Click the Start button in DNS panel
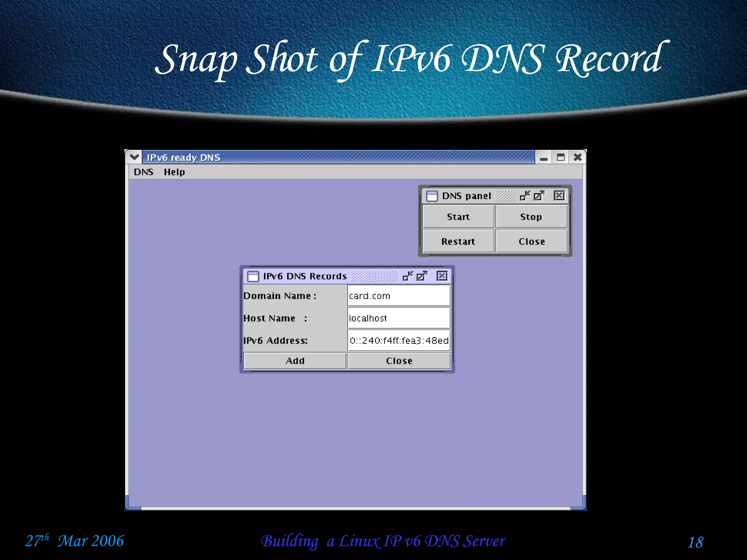 coord(458,217)
